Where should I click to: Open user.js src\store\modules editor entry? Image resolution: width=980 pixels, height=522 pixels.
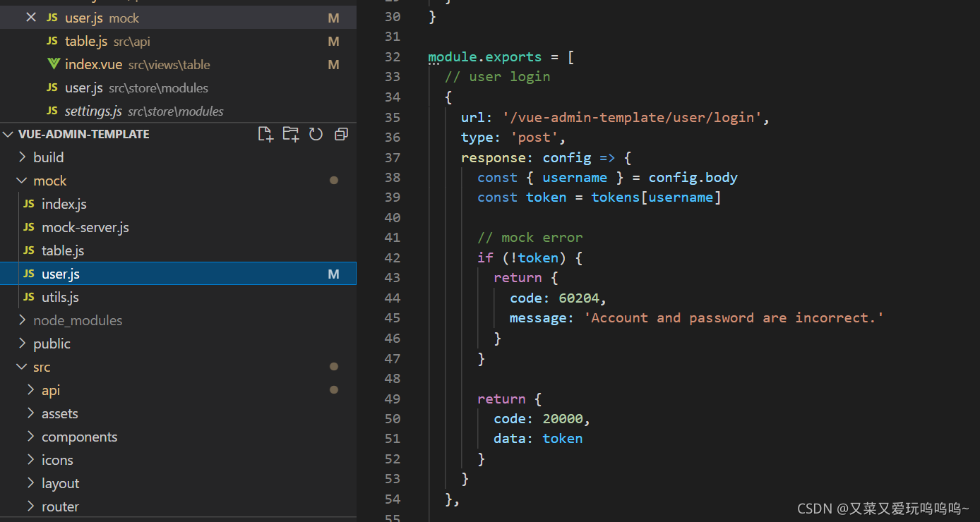tap(178, 88)
